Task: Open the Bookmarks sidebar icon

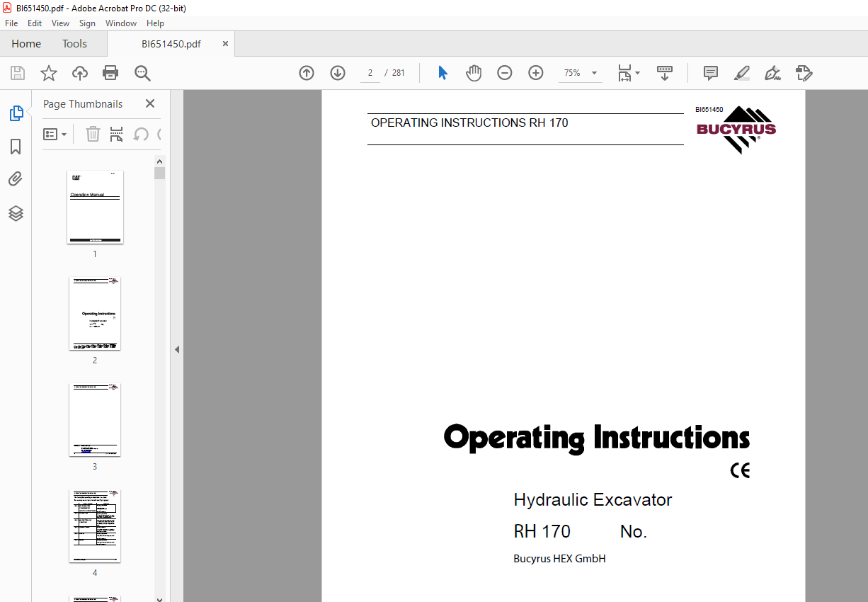Action: (16, 147)
